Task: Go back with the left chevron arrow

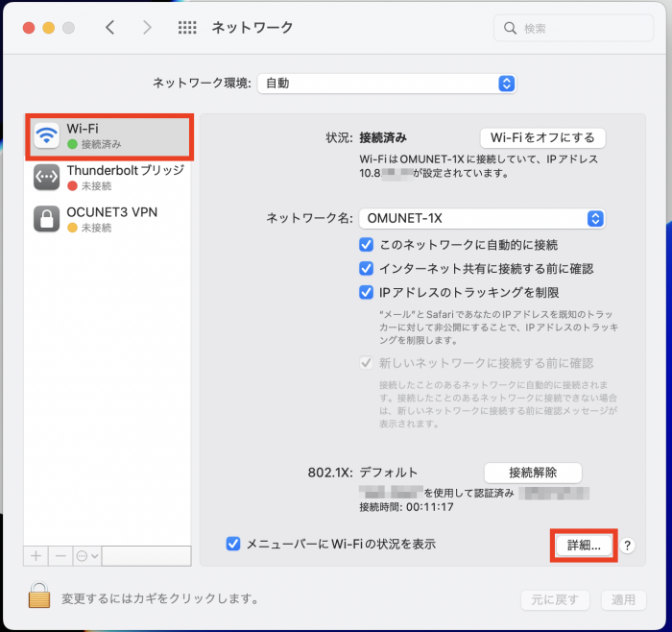Action: click(109, 28)
